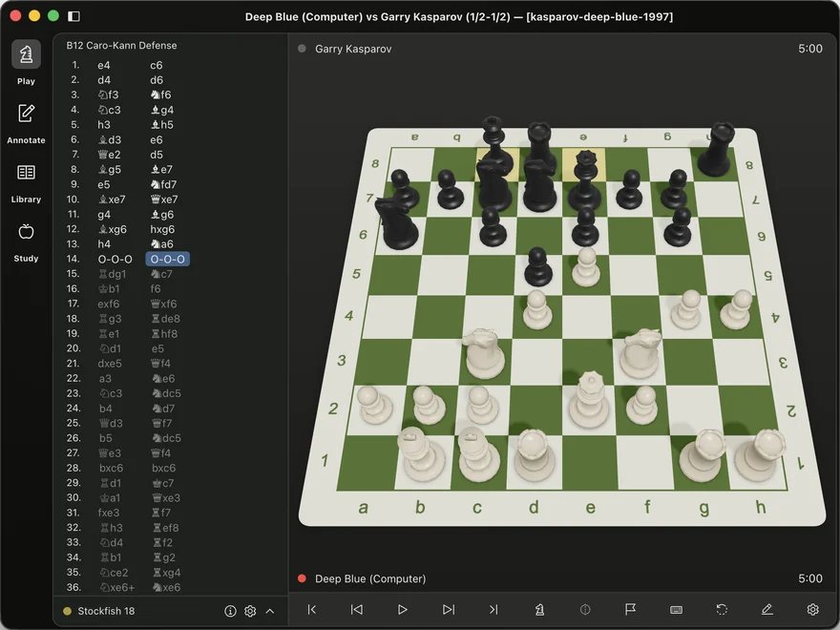Select black's move 17 Qxf6
The width and height of the screenshot is (840, 630).
[163, 304]
